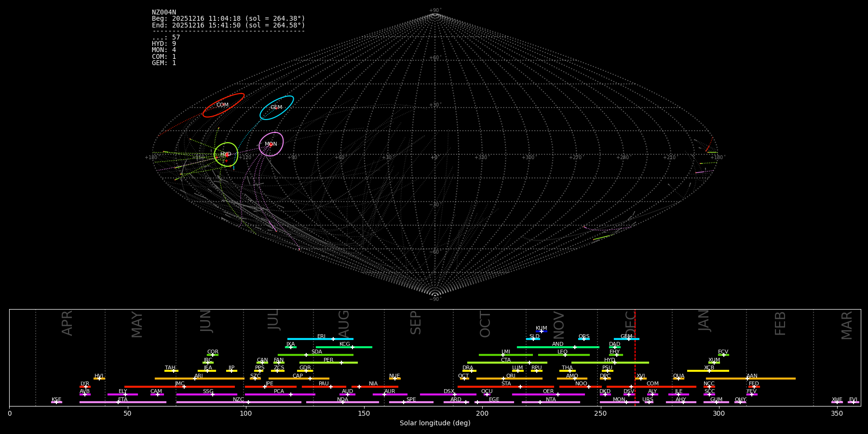868x434 pixels.
Task: Select the 'MON: 4' count line
Action: tap(164, 50)
